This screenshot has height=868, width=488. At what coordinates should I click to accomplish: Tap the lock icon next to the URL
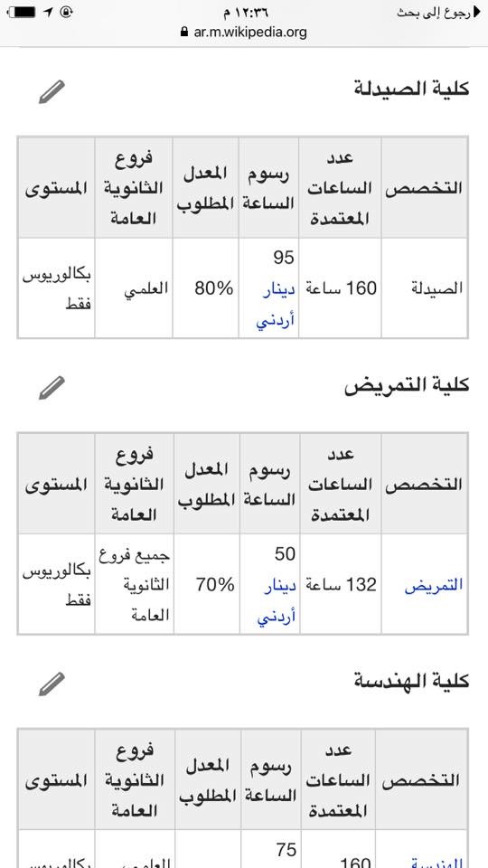pyautogui.click(x=184, y=33)
